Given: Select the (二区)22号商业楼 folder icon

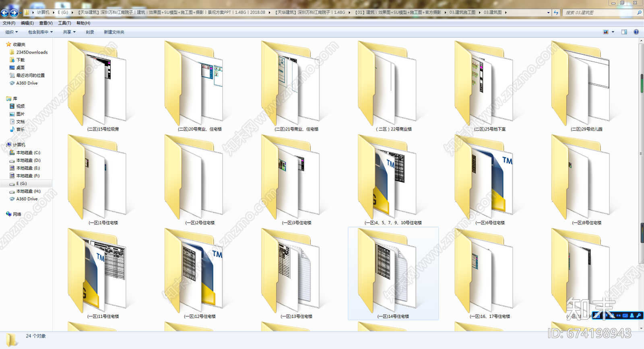Looking at the screenshot, I should (x=387, y=83).
